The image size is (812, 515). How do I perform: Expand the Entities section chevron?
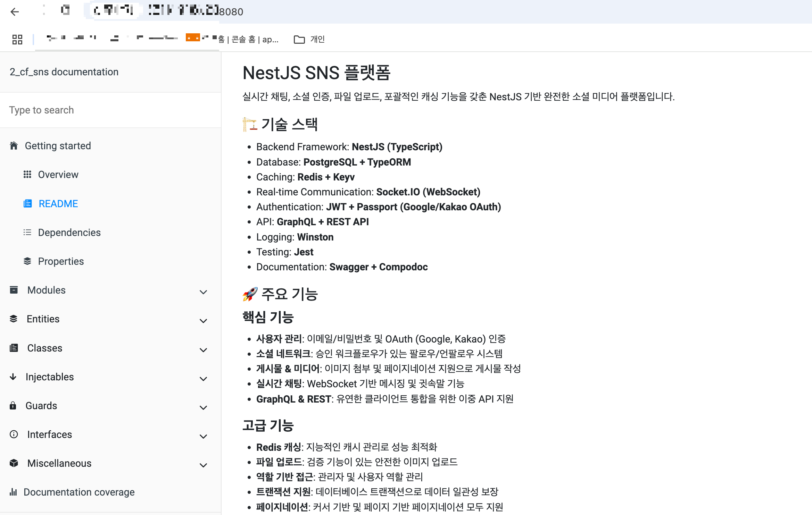pos(204,321)
